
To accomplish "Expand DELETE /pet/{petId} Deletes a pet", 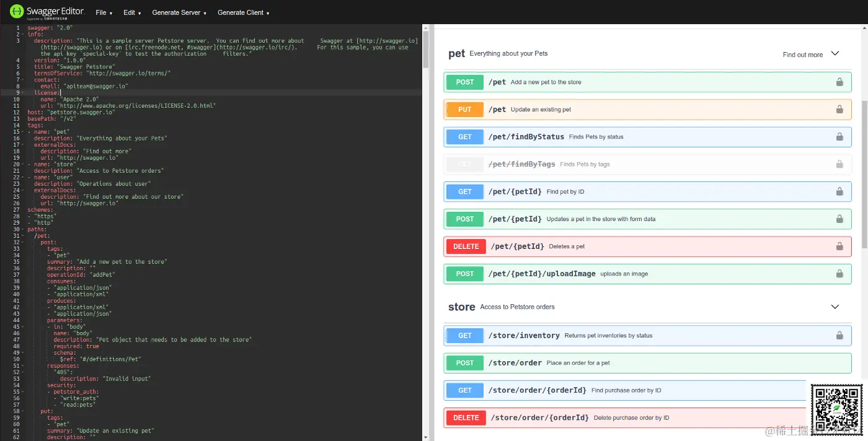I will 647,246.
